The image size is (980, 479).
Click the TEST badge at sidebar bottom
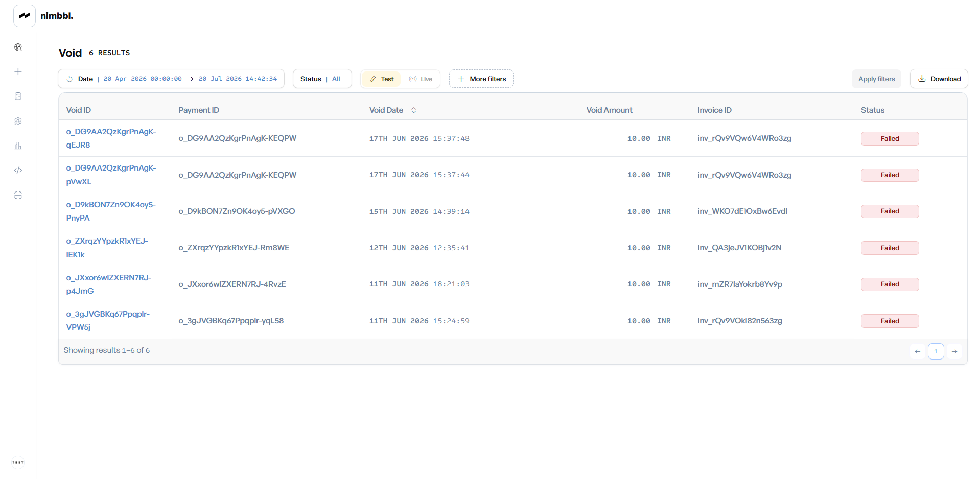[x=18, y=463]
